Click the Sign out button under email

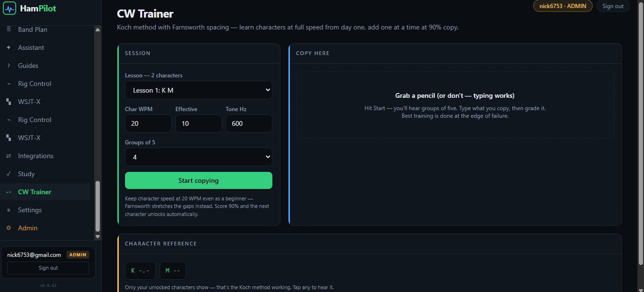click(x=48, y=268)
